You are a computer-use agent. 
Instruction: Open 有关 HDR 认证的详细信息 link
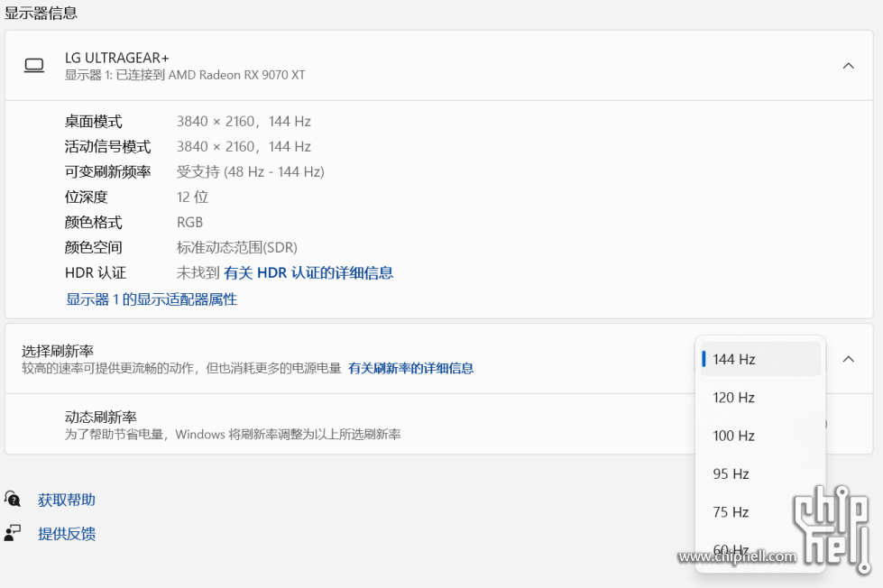[308, 272]
